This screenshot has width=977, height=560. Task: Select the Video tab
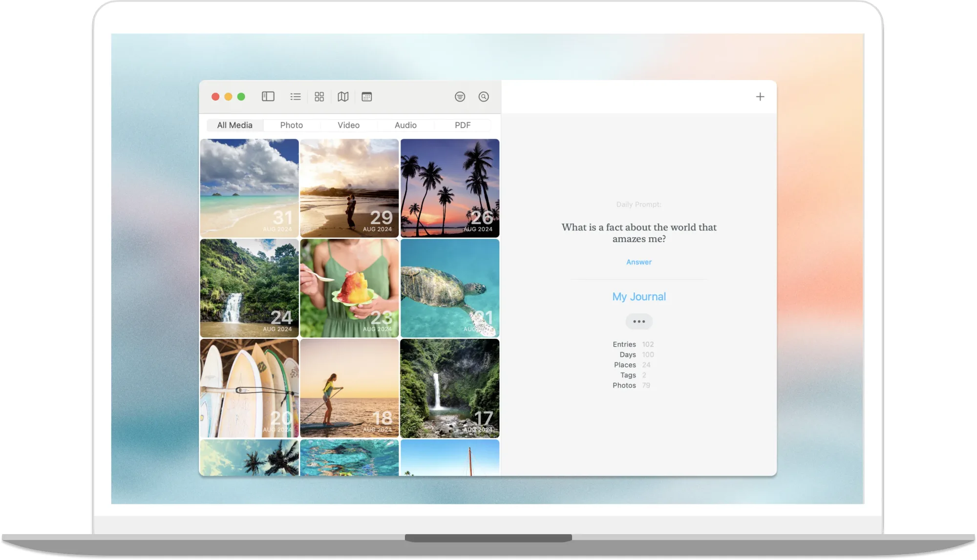(349, 125)
